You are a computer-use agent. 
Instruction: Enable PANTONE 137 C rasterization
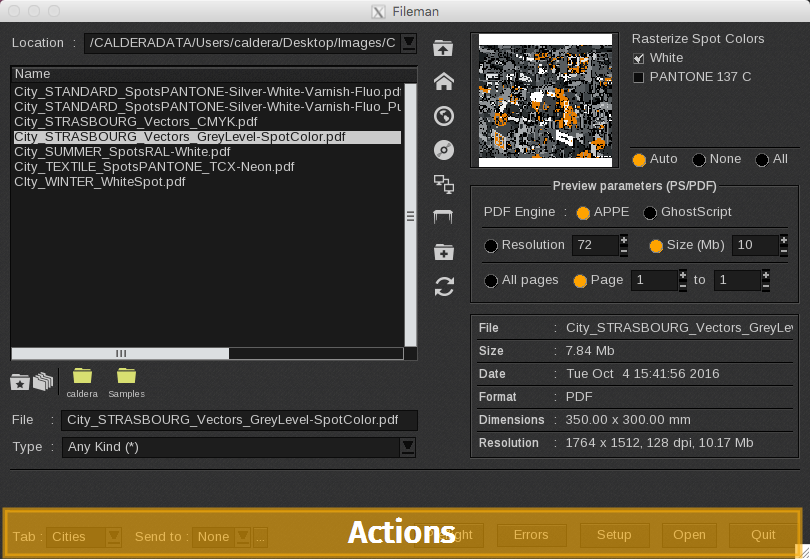[639, 77]
